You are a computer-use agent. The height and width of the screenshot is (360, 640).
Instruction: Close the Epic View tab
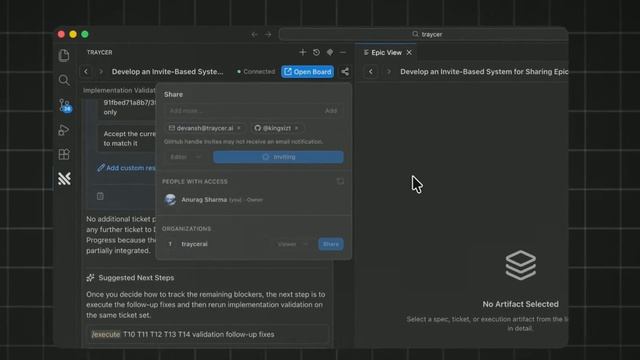coord(409,53)
